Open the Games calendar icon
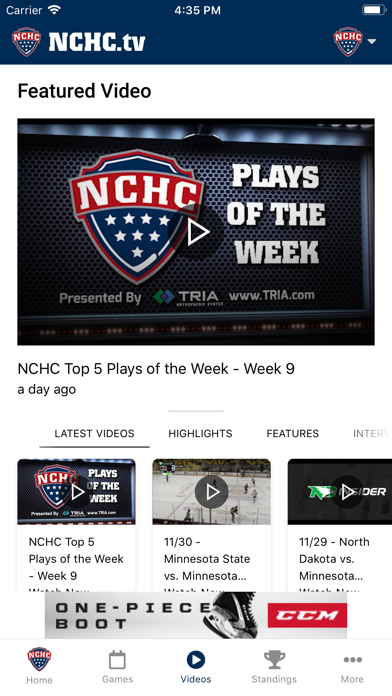Viewport: 392px width, 696px height. click(117, 660)
